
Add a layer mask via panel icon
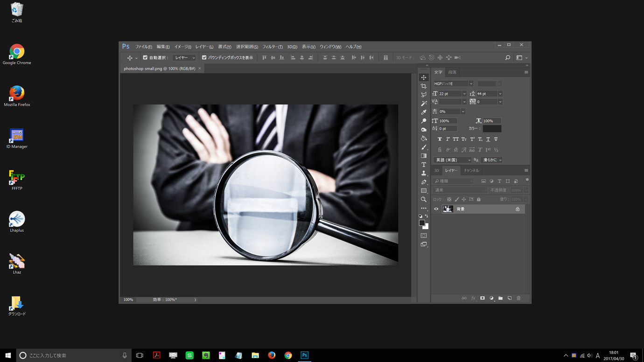(x=483, y=298)
